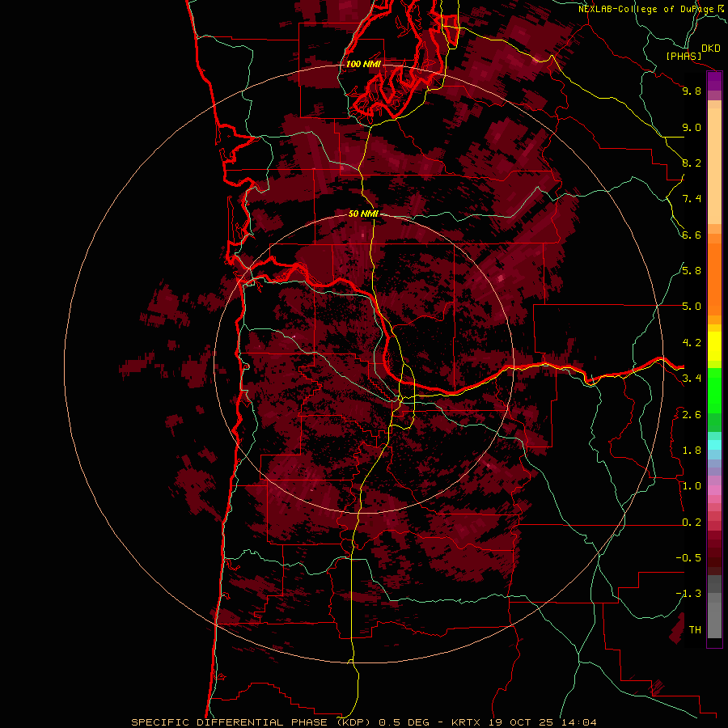Click the 8.2 scale value
728x728 pixels.
pos(692,163)
